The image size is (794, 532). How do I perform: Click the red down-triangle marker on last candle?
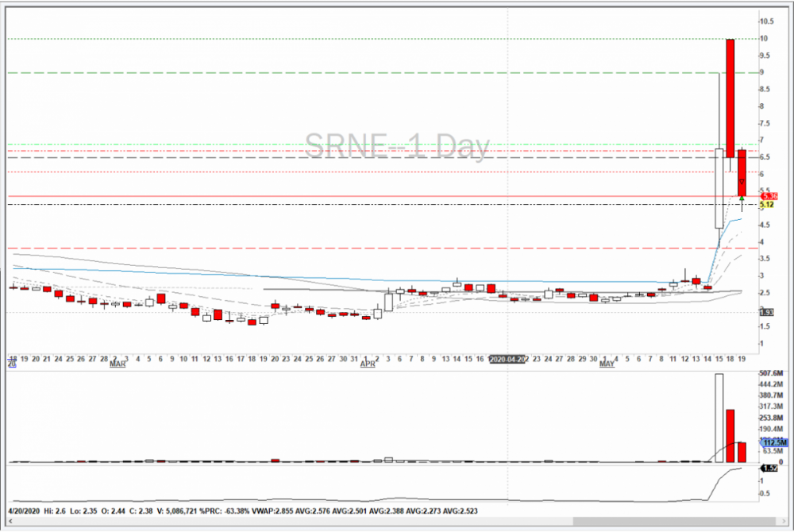[x=741, y=180]
